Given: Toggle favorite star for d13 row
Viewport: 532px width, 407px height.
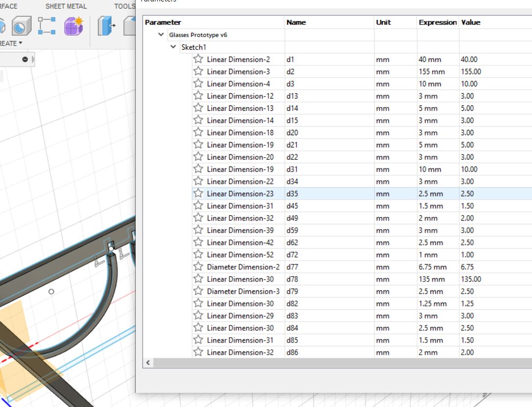Looking at the screenshot, I should click(198, 96).
